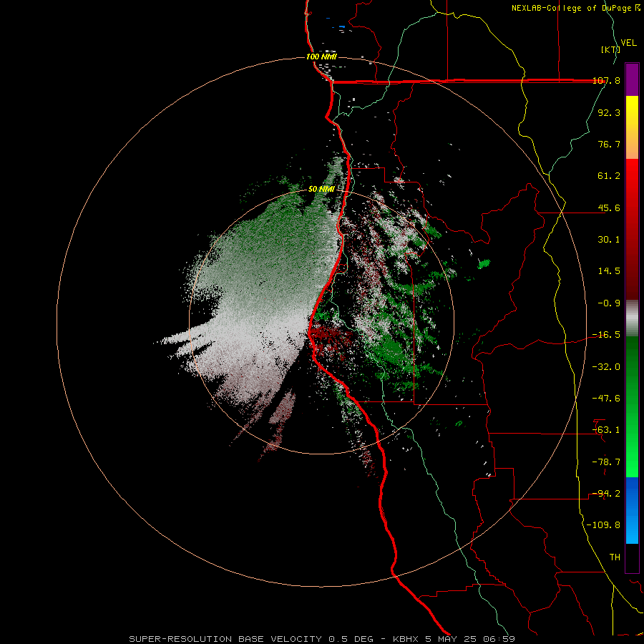Click the 76.7 legend value

tap(609, 144)
